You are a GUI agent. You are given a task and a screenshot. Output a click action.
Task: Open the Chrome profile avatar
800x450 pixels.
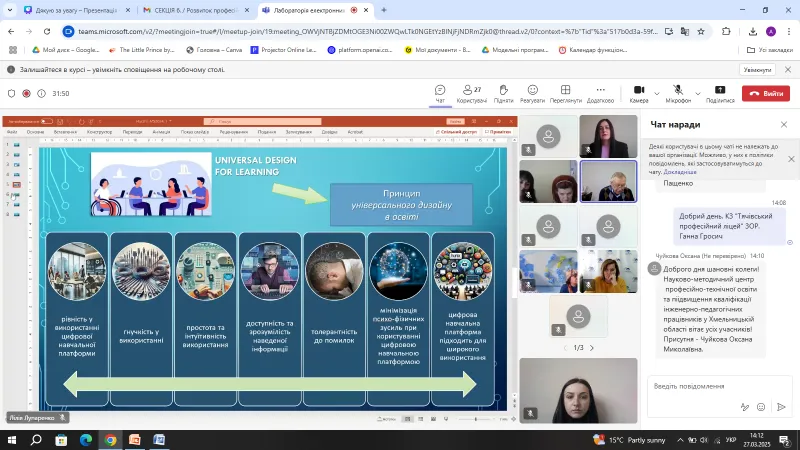pyautogui.click(x=771, y=32)
